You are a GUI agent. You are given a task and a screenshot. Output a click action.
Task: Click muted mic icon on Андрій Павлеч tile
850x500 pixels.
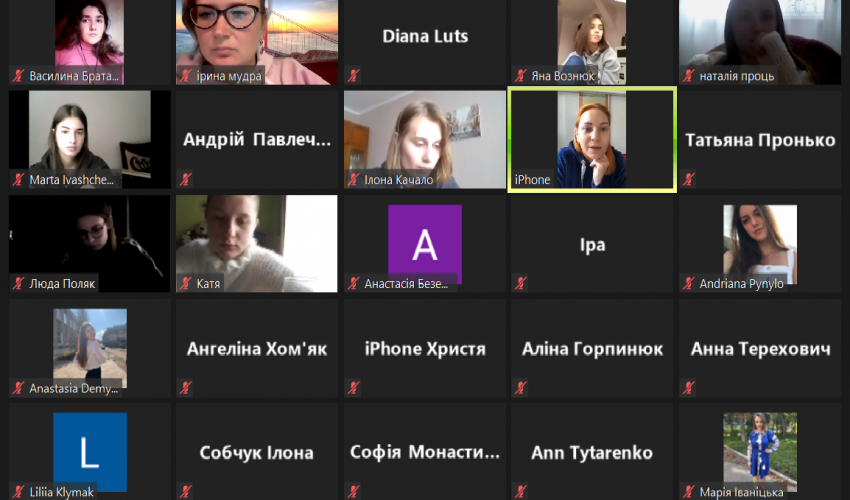(x=186, y=180)
